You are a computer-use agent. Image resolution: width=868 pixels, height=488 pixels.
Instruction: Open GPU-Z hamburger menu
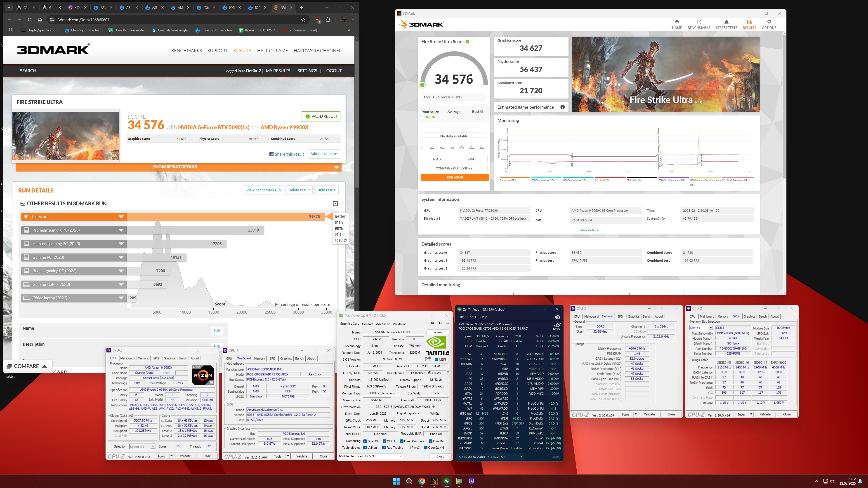[448, 323]
